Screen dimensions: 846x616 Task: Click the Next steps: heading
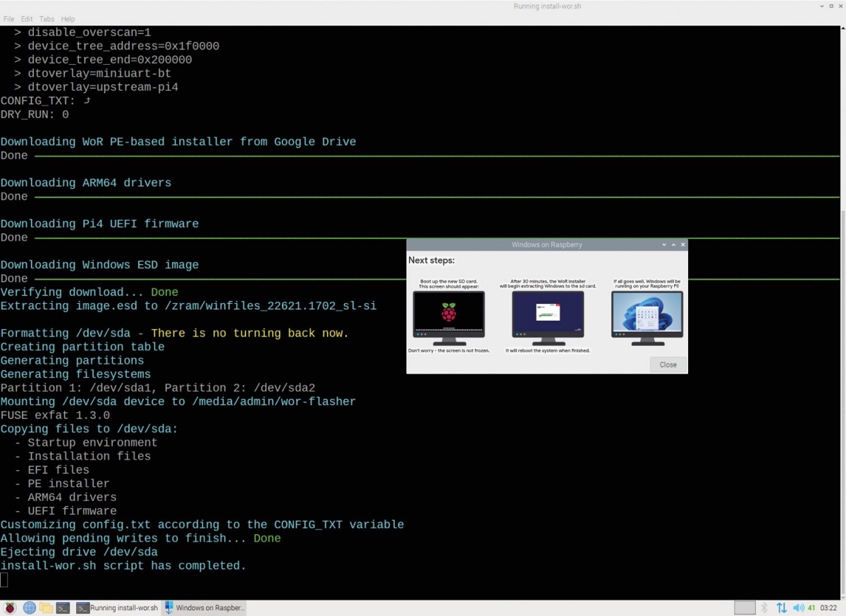click(431, 261)
